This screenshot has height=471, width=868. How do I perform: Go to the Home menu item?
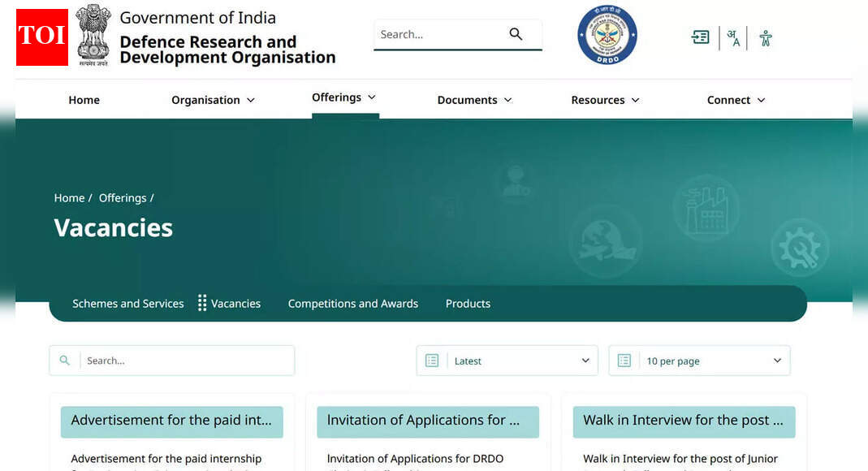[84, 100]
